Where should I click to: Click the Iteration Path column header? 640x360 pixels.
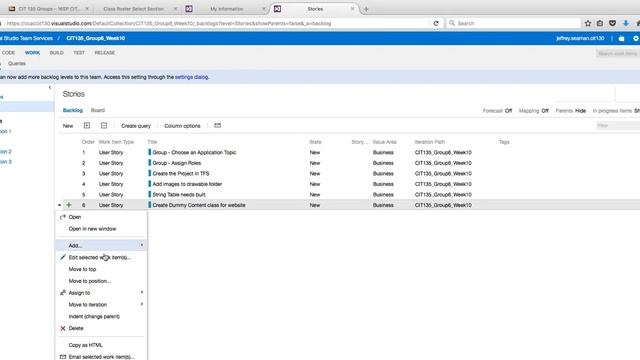tap(429, 142)
